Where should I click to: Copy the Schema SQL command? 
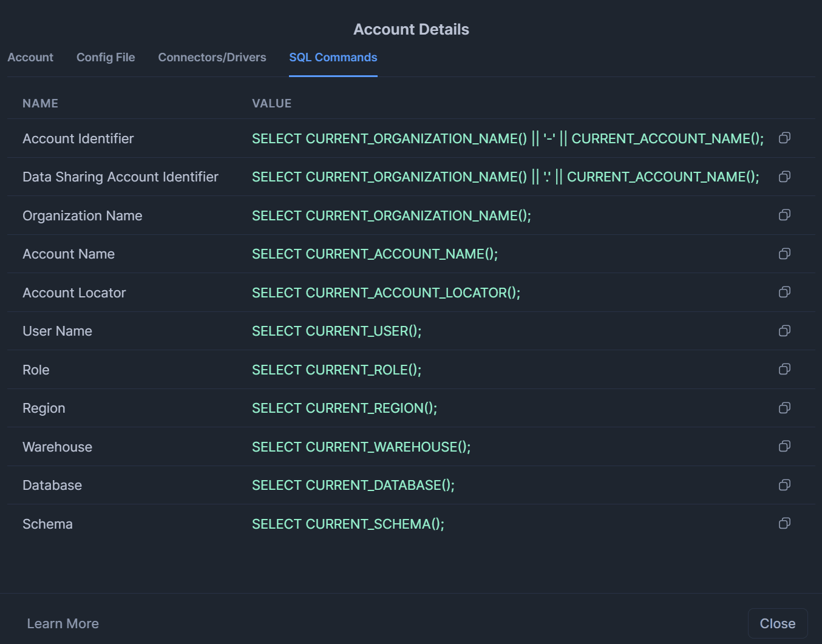tap(784, 523)
